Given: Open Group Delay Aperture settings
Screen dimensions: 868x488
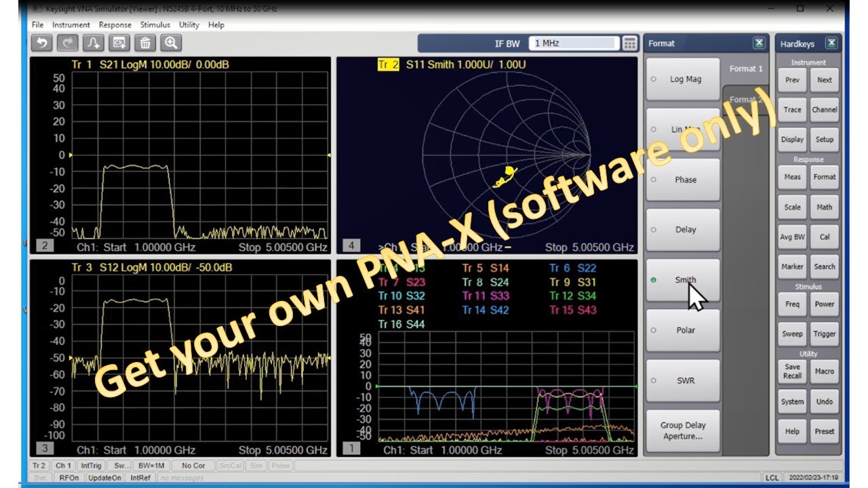Looking at the screenshot, I should click(683, 431).
